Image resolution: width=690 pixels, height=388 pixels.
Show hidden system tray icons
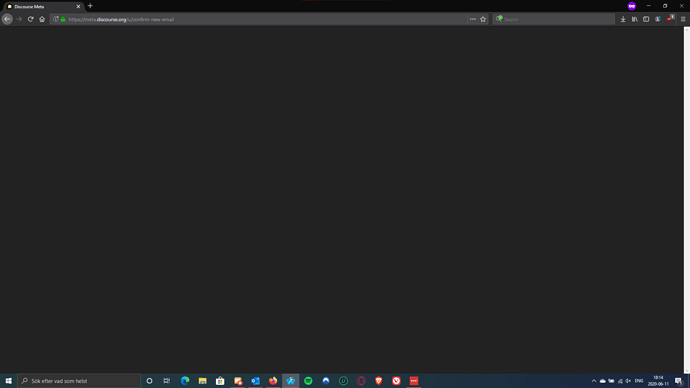[x=594, y=381]
